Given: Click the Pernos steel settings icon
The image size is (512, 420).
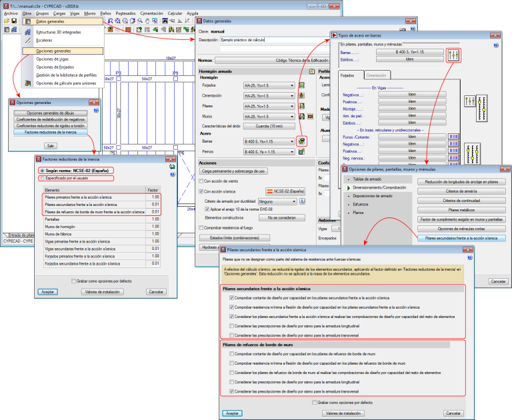Looking at the screenshot, I should [302, 151].
